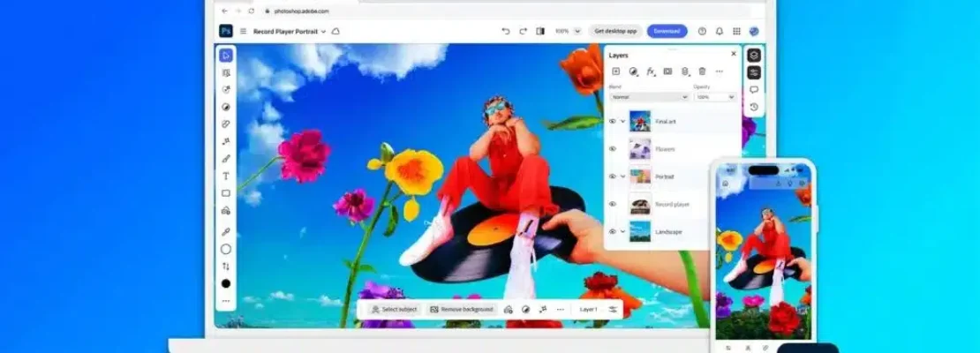Expand the Portrait layer group
Viewport: 980px width, 353px height.
click(623, 176)
